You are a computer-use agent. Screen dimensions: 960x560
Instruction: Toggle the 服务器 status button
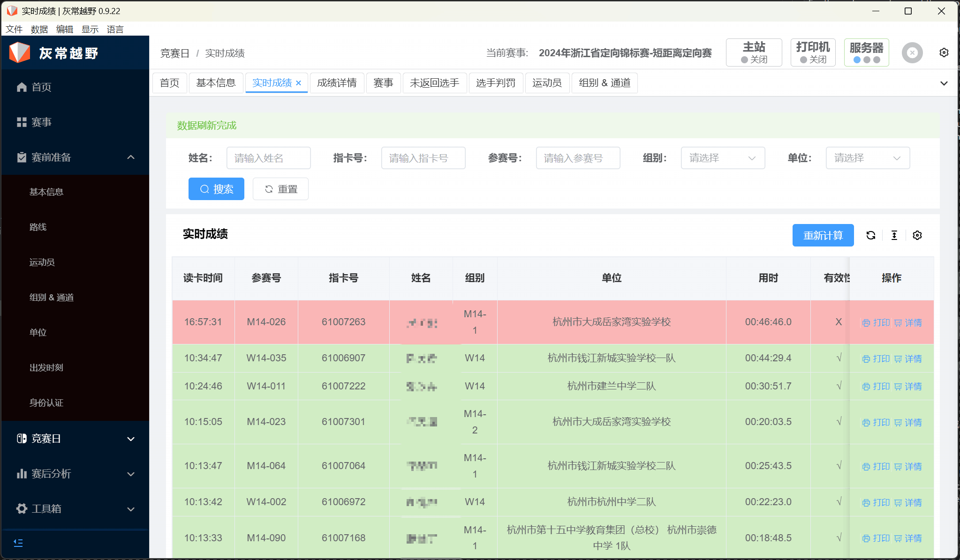click(x=867, y=52)
